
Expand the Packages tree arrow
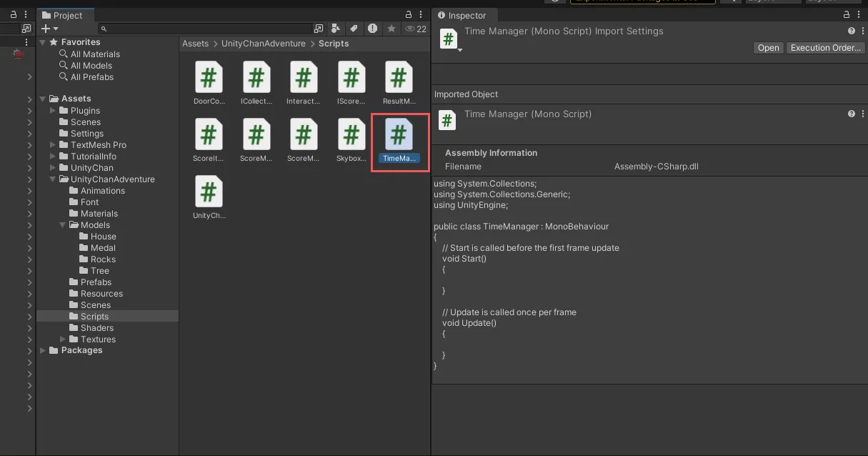point(43,350)
